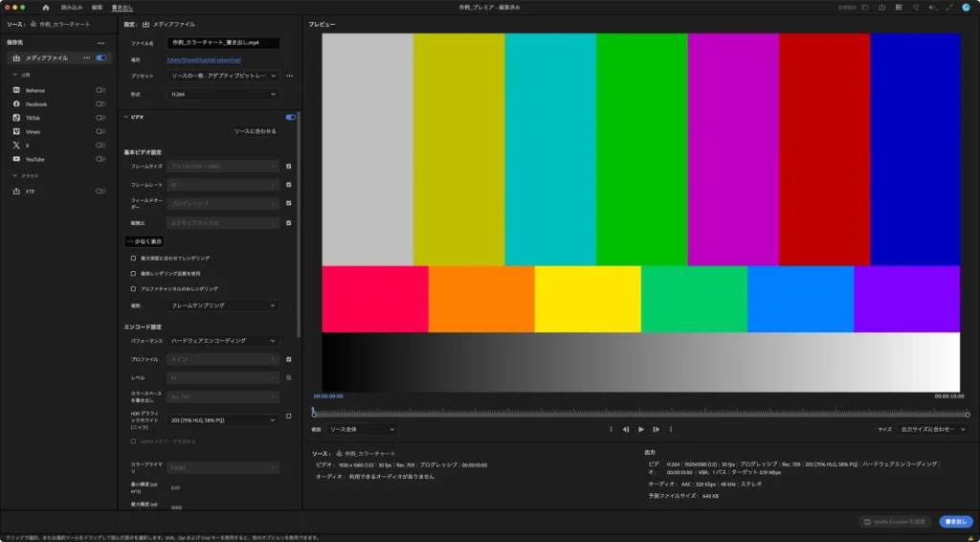Click the Facebook destination icon

coord(16,103)
